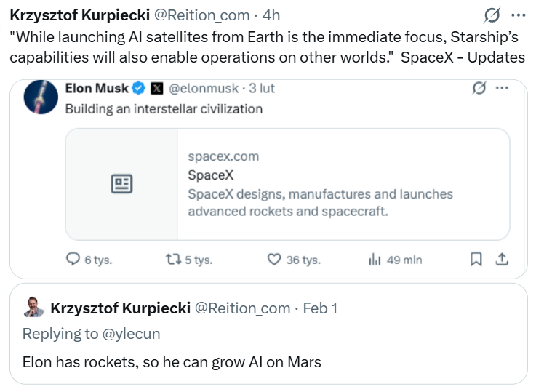Image resolution: width=536 pixels, height=392 pixels.
Task: Click the reply comment icon showing 6 tys.
Action: click(x=73, y=260)
